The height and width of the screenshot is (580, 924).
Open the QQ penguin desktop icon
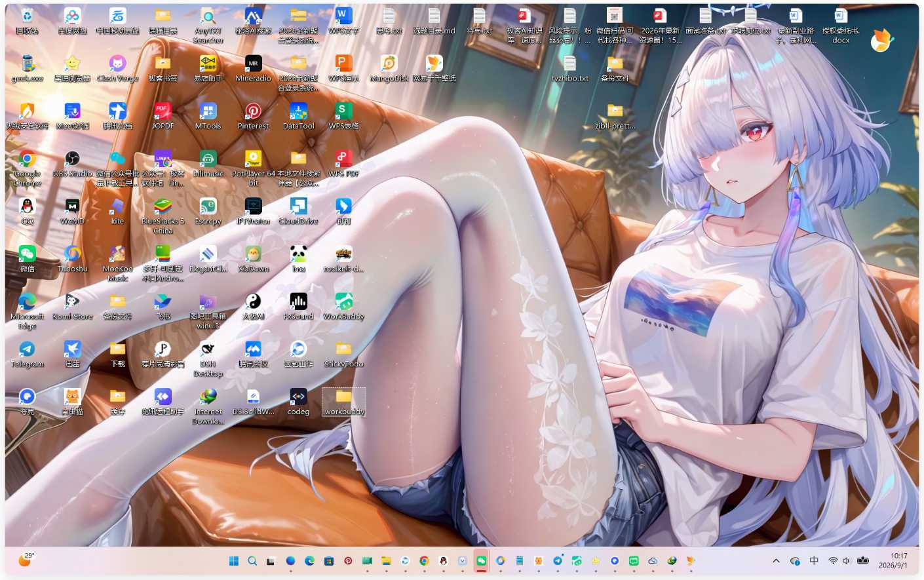pos(27,212)
